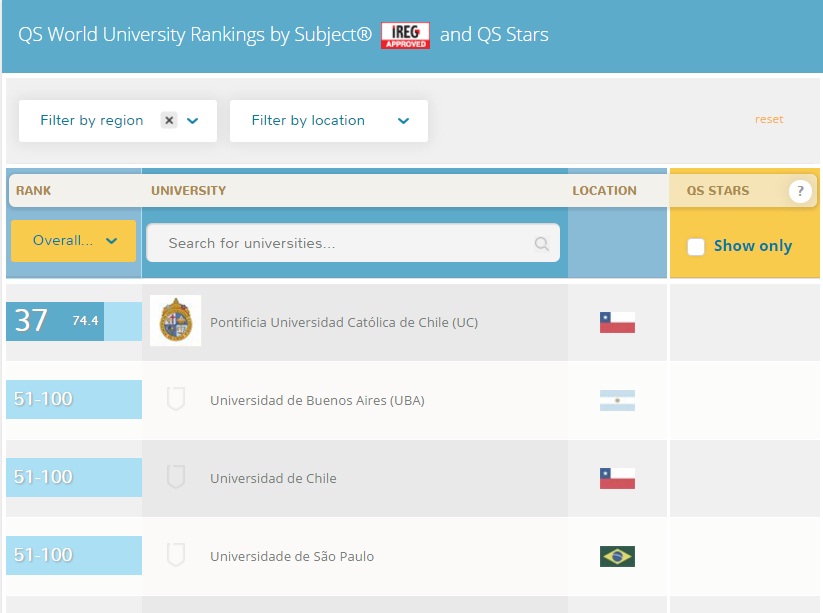Click the shield placeholder logo for Universidad de Chile
Screen dimensions: 823x613
tap(176, 477)
